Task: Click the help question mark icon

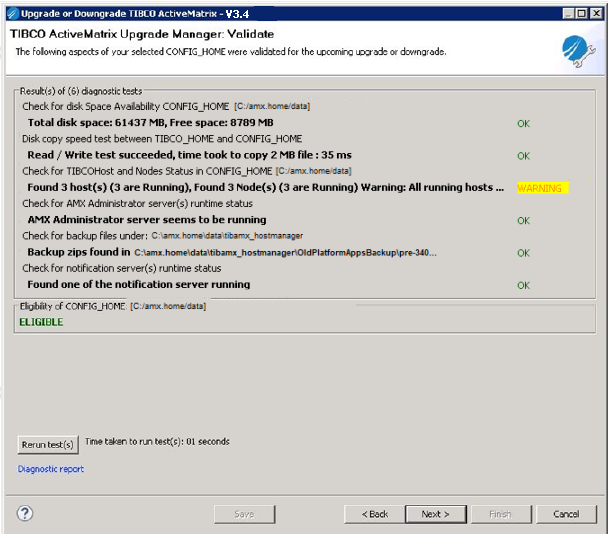Action: point(25,513)
